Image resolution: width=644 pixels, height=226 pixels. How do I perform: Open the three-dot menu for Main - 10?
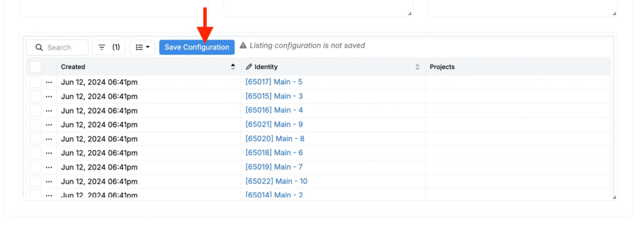(x=49, y=181)
